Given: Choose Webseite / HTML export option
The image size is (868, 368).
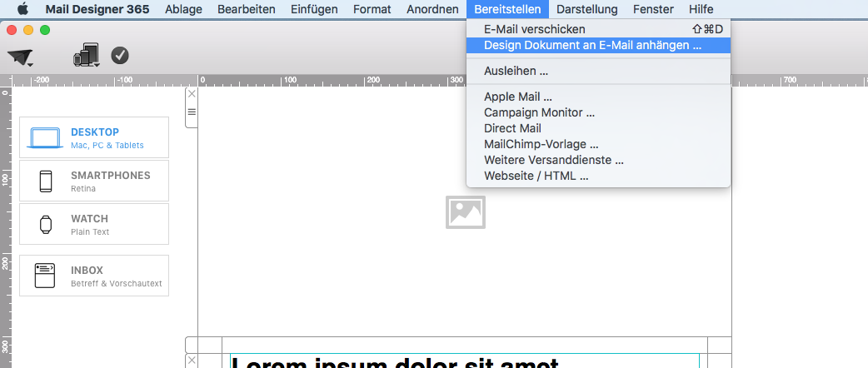Looking at the screenshot, I should (x=598, y=177).
